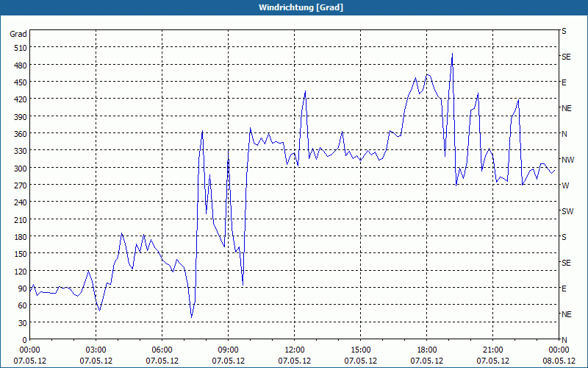
Task: Select the 330 y-axis value
Action: [x=21, y=151]
